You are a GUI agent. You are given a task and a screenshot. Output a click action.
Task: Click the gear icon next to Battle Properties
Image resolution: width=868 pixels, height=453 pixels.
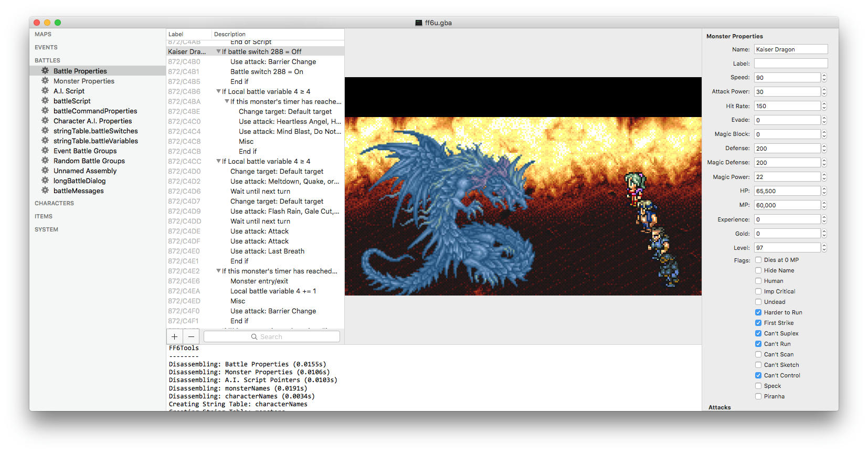point(45,70)
